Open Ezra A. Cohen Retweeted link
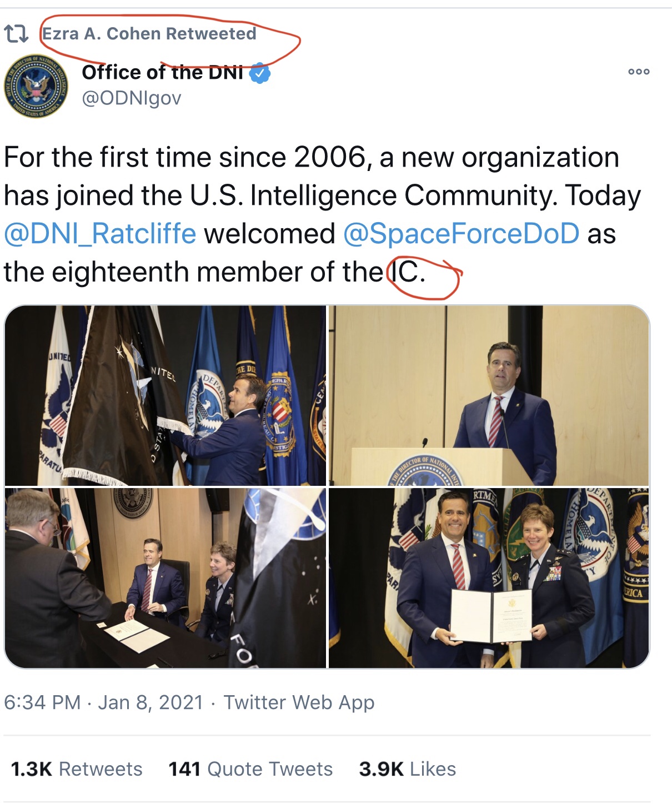 tap(149, 34)
